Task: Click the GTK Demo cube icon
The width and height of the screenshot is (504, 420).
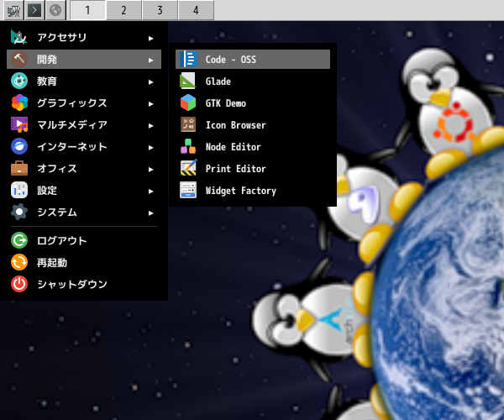Action: (188, 102)
